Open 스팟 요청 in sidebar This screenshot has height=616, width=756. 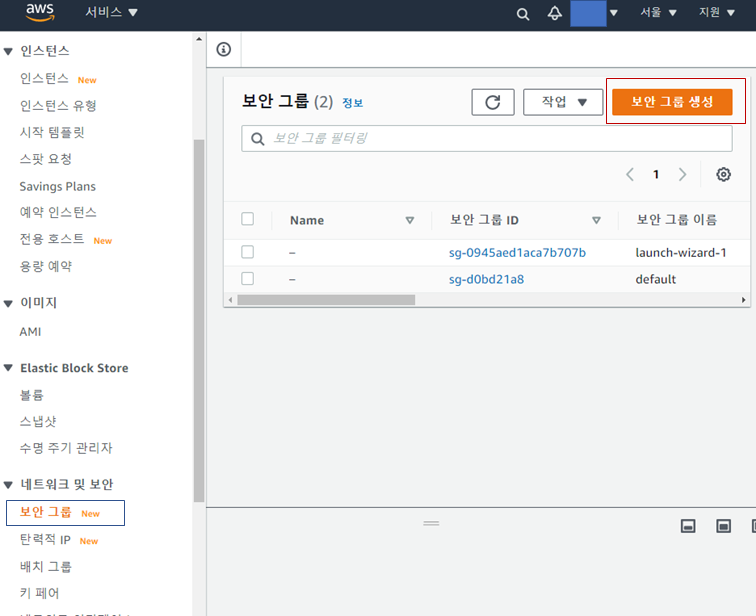pos(46,159)
